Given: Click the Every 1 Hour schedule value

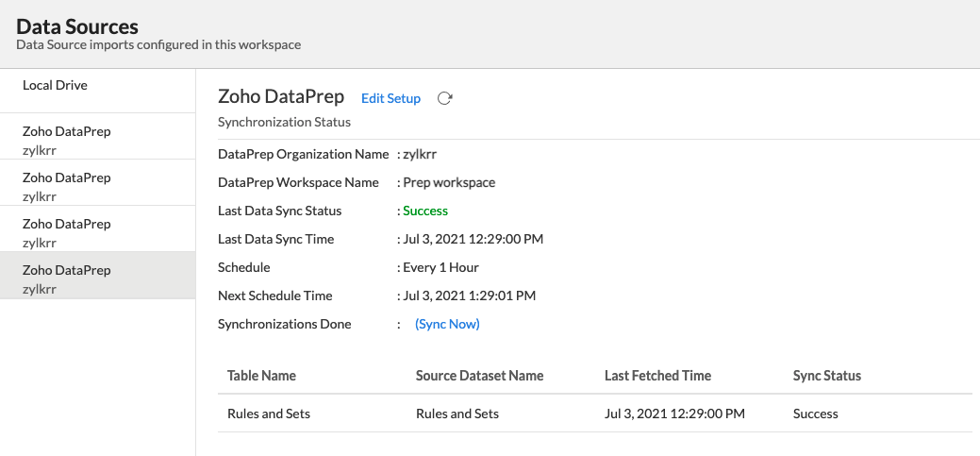Looking at the screenshot, I should (441, 267).
